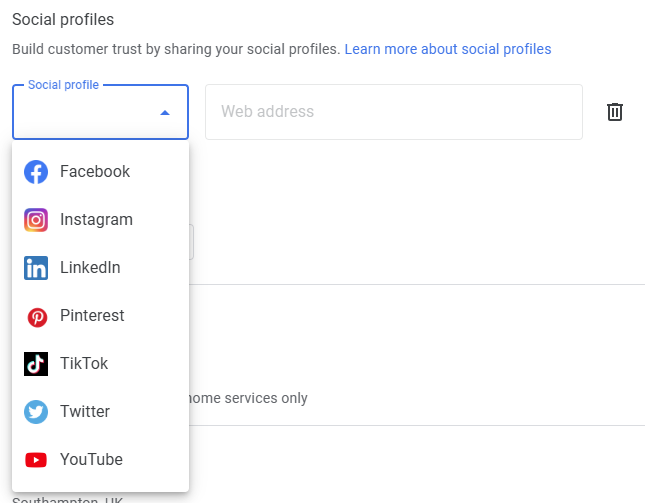Click the TikTok logo icon
Image resolution: width=654 pixels, height=503 pixels.
[36, 364]
